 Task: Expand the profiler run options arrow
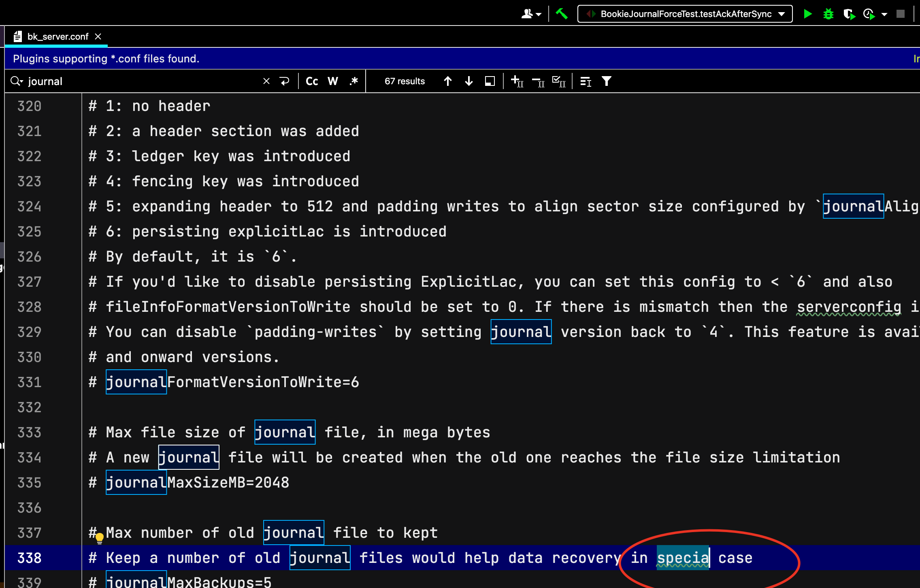pyautogui.click(x=884, y=15)
